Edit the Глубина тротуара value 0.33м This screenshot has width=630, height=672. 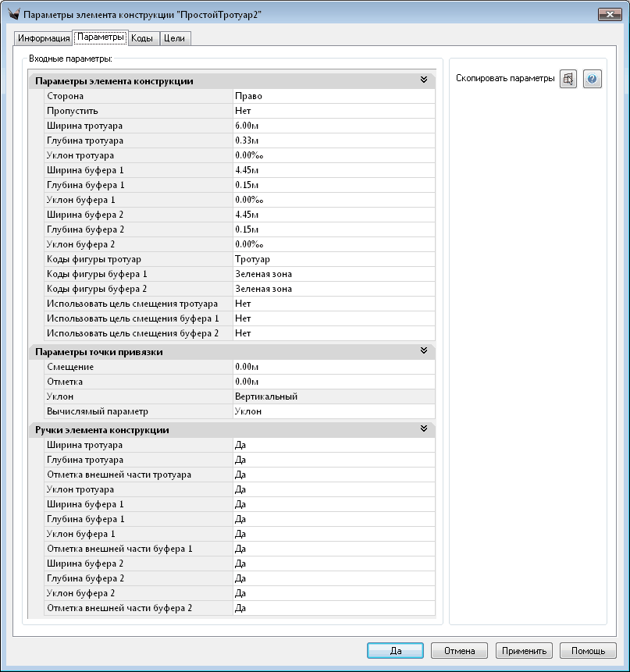pos(333,140)
